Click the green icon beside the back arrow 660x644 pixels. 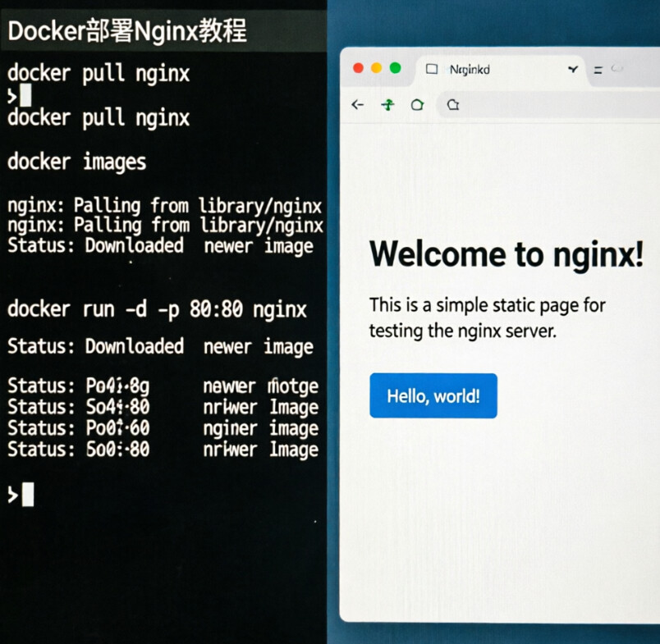[387, 105]
